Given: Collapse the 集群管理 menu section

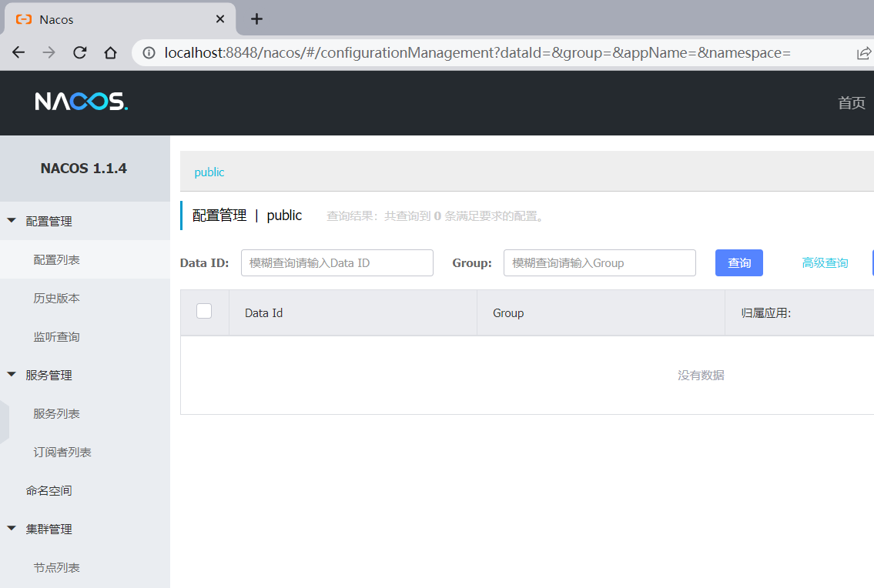Looking at the screenshot, I should coord(11,529).
